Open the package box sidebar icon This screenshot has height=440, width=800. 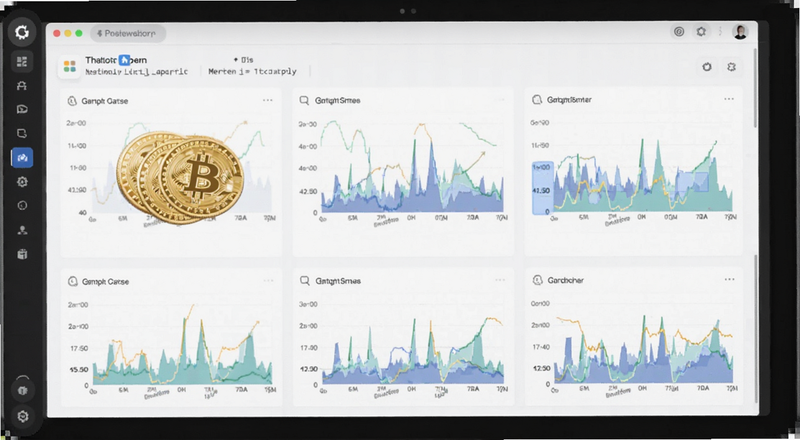[x=22, y=254]
